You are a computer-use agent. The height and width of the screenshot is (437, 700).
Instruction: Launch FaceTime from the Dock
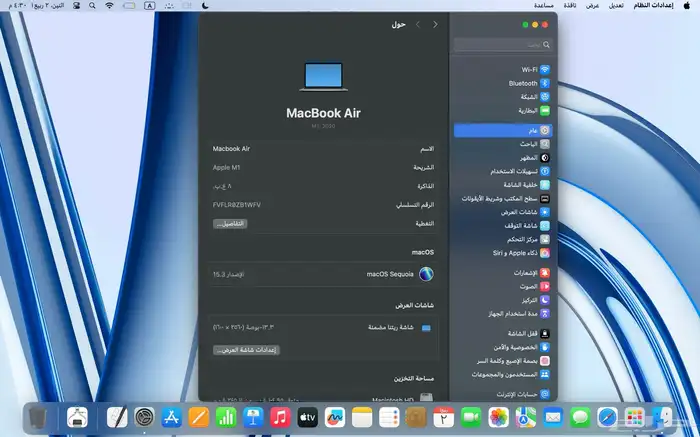[x=471, y=418]
